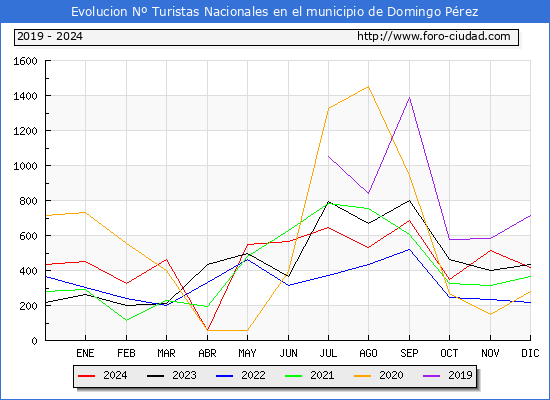Click the purple 2019 peak at SEP

(409, 98)
